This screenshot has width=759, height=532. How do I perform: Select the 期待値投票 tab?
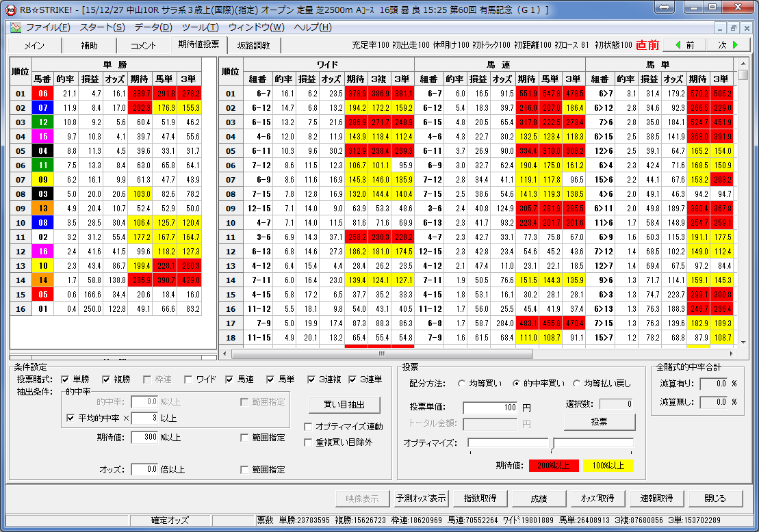tap(198, 44)
